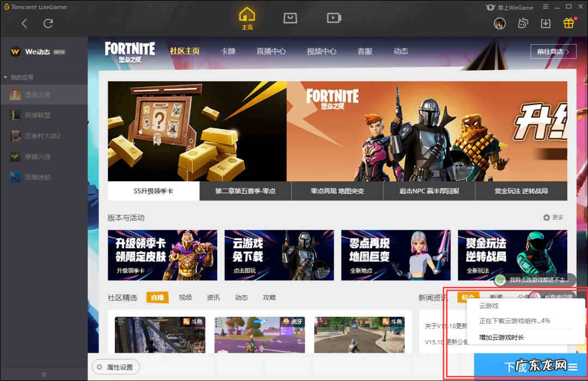Screen dimensions: 588x381
Task: Click the 前往商店 button
Action: pyautogui.click(x=553, y=52)
